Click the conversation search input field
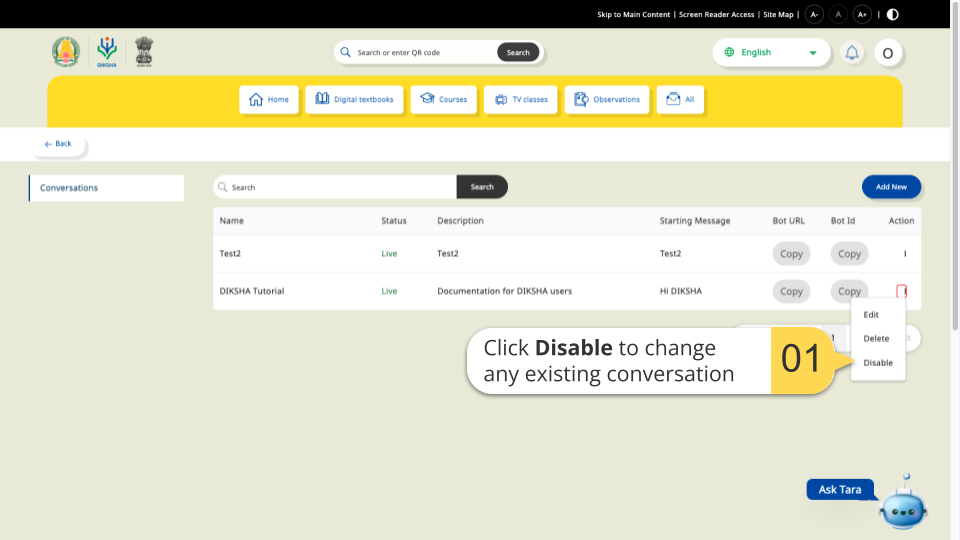960x540 pixels. pos(335,187)
